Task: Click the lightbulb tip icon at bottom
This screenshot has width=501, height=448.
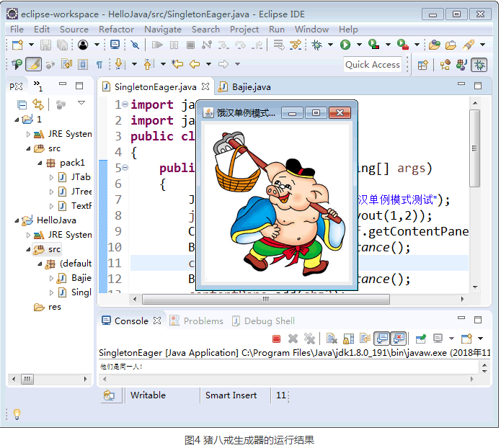Action: pos(17,414)
